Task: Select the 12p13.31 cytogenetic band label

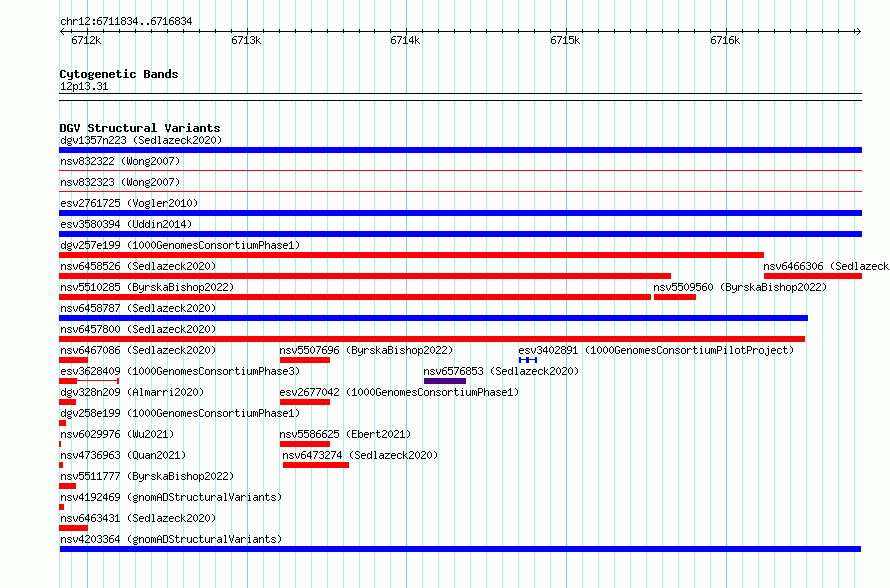Action: (84, 86)
